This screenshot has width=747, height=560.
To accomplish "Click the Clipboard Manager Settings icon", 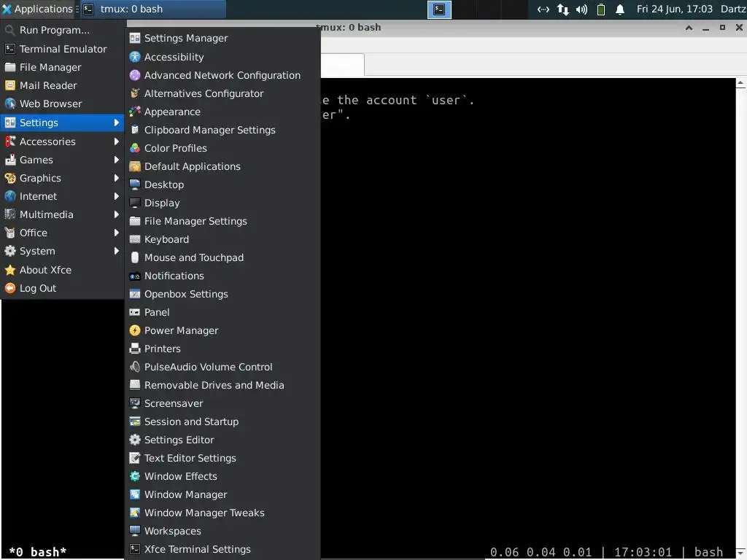I will pos(135,130).
